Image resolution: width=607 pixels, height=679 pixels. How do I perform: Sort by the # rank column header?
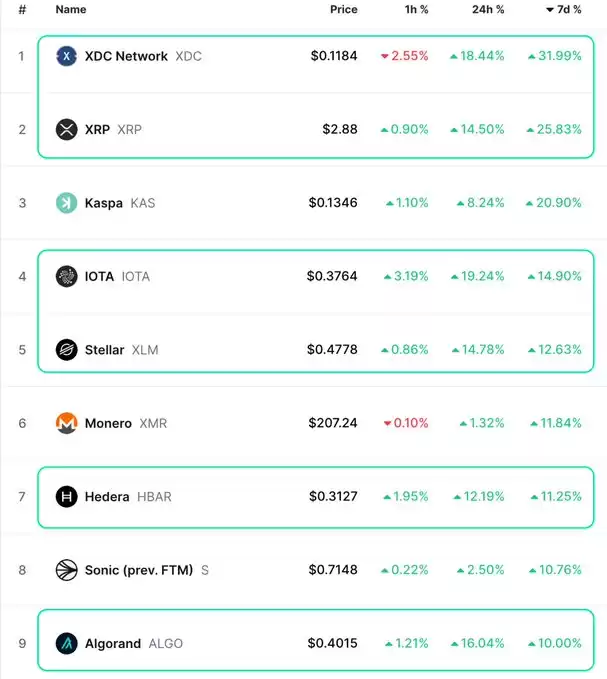[23, 10]
